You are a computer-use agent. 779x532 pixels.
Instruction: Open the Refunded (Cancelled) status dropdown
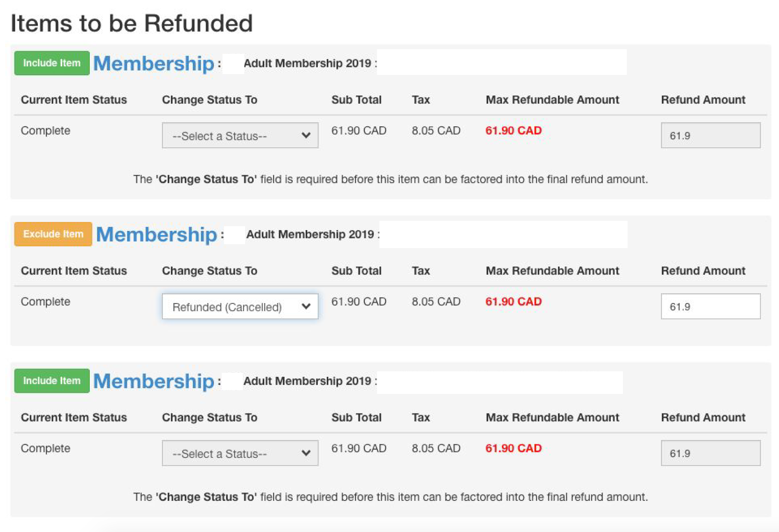coord(240,307)
